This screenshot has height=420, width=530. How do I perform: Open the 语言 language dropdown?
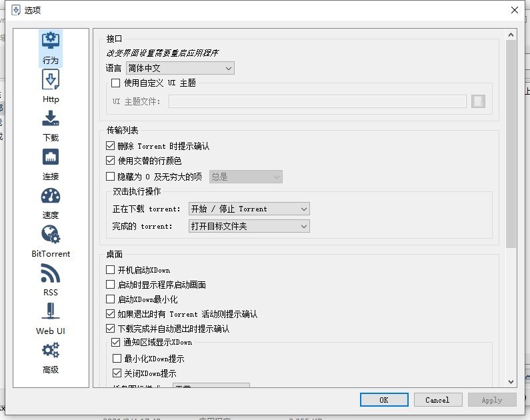click(180, 68)
